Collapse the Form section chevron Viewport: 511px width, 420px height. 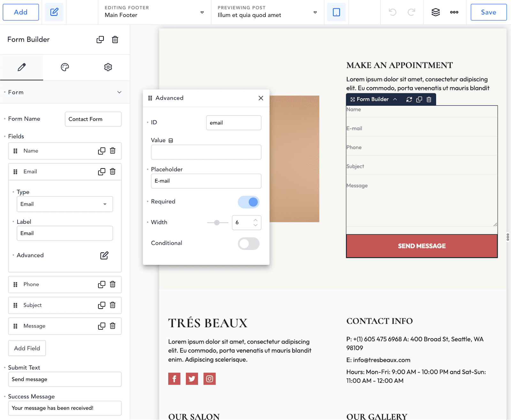point(119,92)
